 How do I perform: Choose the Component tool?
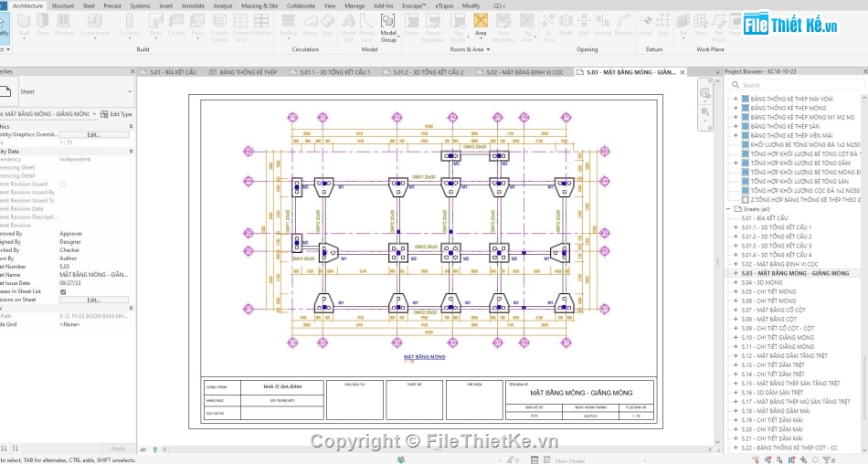click(95, 25)
